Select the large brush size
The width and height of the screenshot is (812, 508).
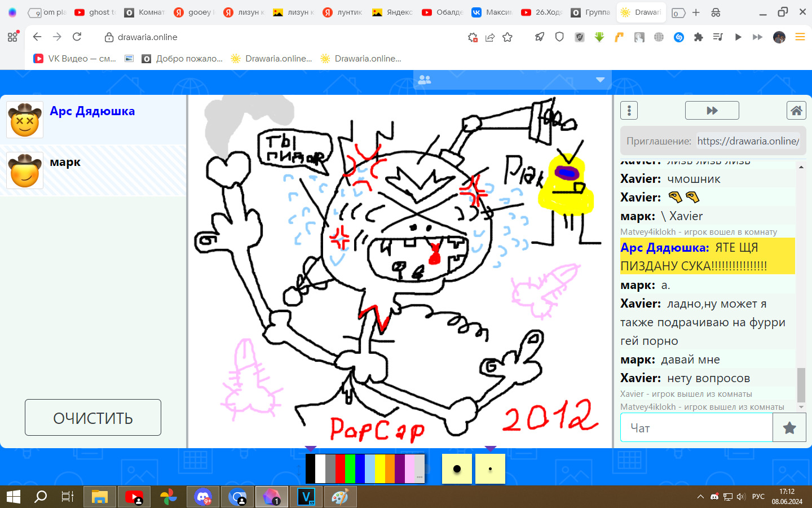(x=457, y=468)
